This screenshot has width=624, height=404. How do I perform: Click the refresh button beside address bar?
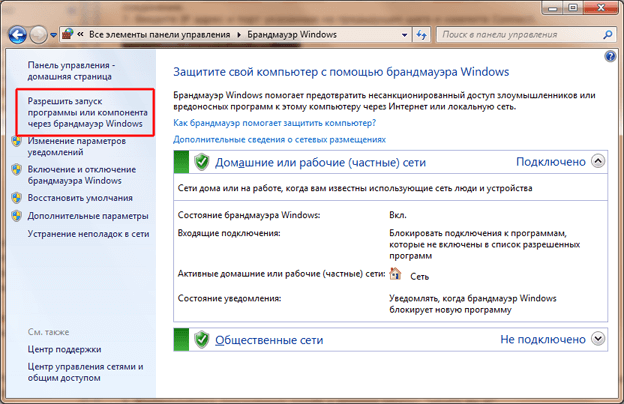point(421,35)
